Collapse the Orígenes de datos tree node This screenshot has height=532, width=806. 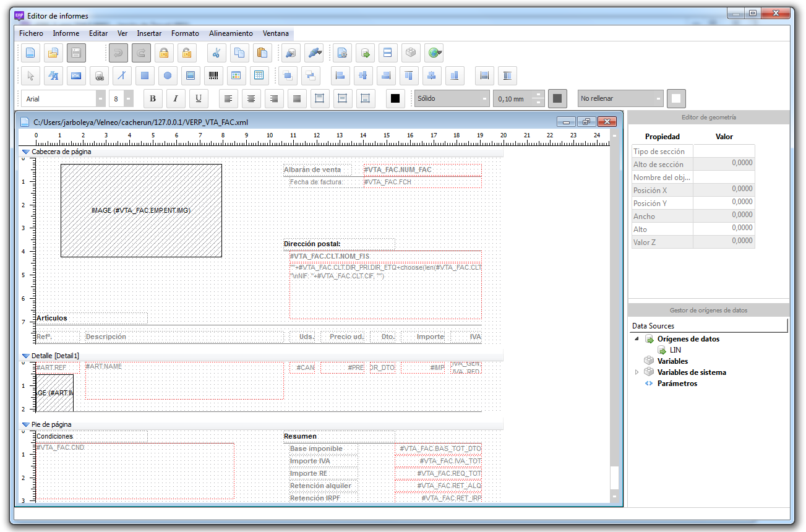(x=637, y=339)
